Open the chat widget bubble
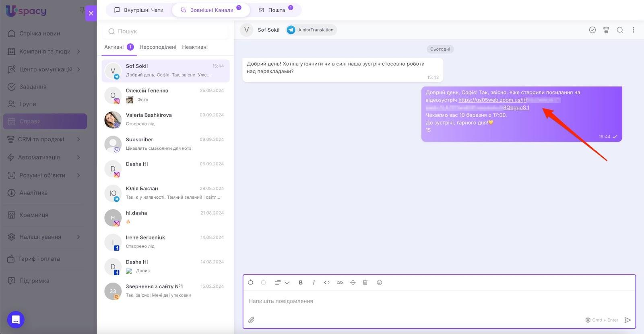 (x=16, y=320)
